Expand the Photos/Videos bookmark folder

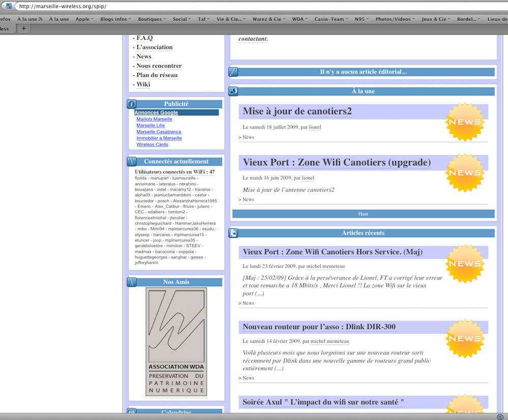(x=395, y=19)
